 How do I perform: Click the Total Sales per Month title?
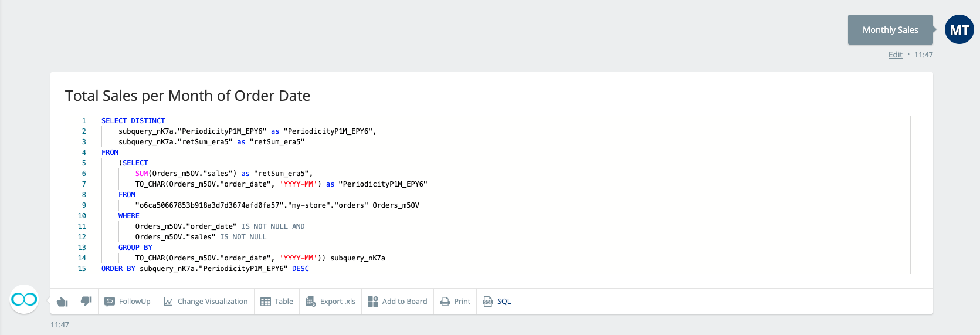188,96
